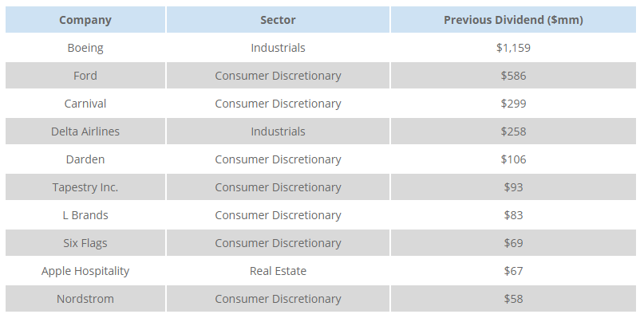
Task: Click the $1,159 dividend value
Action: point(513,48)
